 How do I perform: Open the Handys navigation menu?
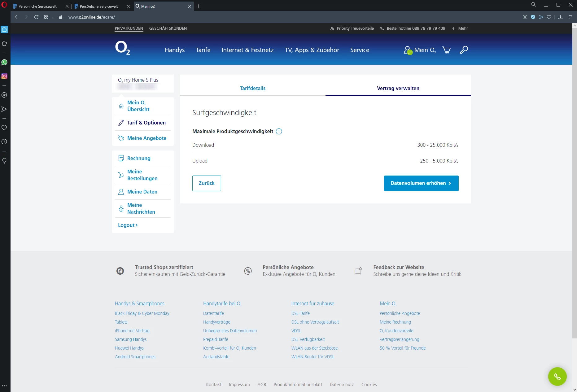(175, 50)
